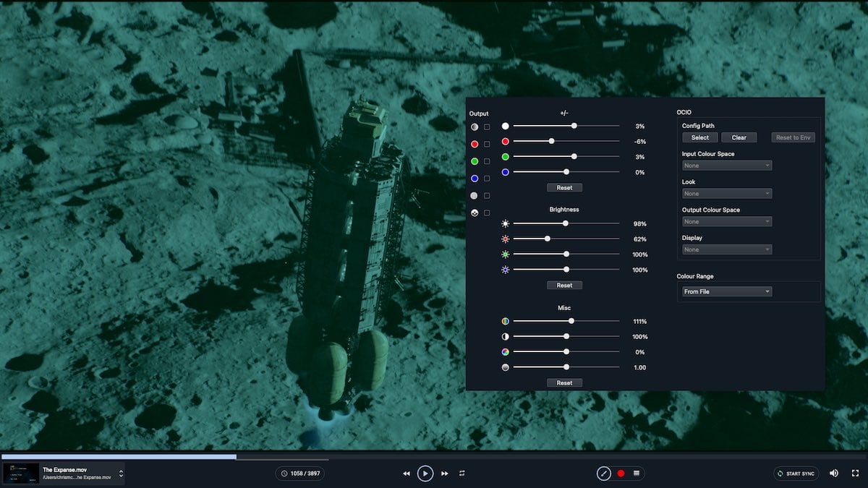Click the saturation colour wheel icon in Misc
Screen dimensions: 868x488
(x=506, y=321)
